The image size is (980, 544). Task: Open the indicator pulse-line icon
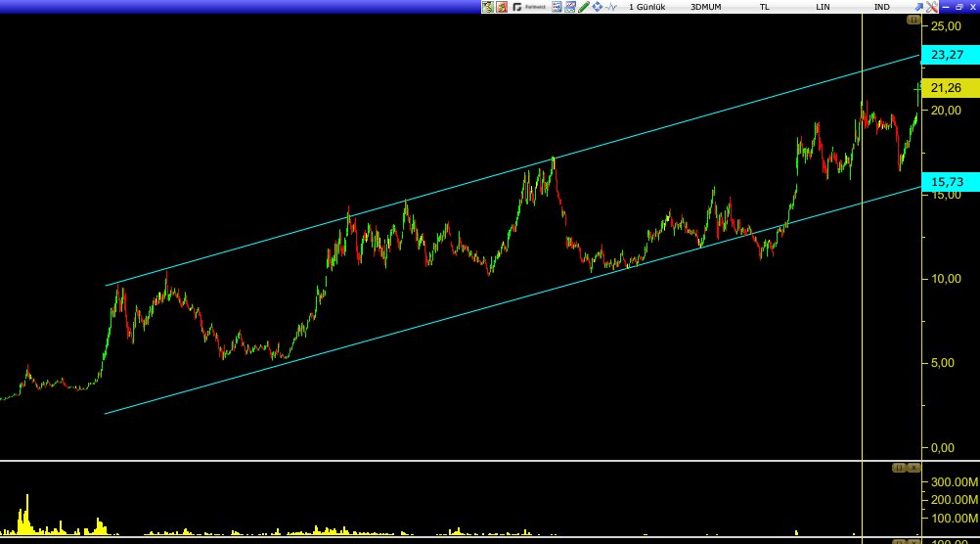click(611, 7)
